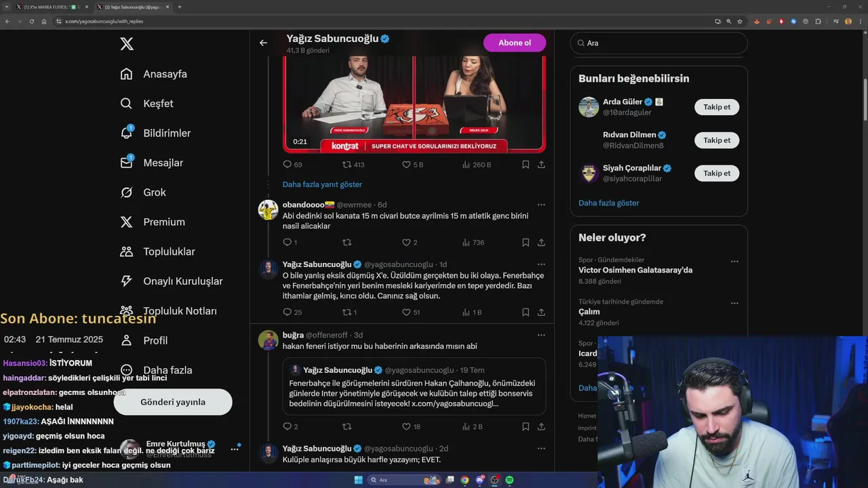Bookmark obandoooo's post

pos(526,243)
